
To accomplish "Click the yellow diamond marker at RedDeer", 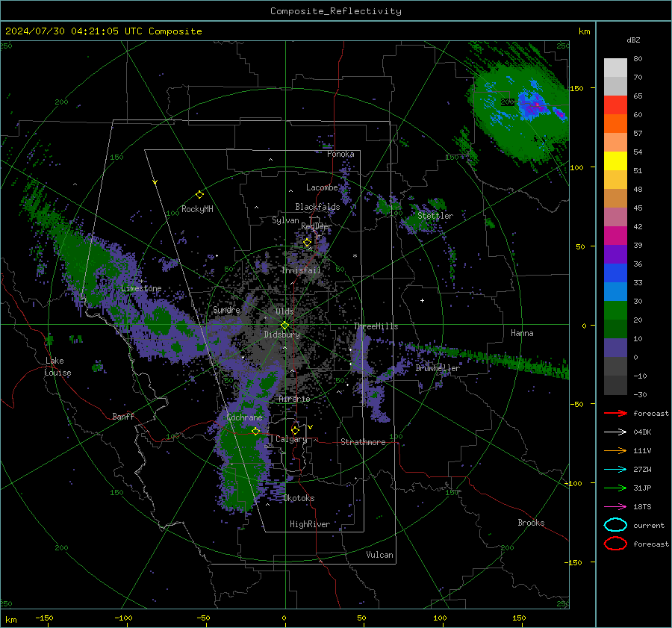I will [308, 243].
